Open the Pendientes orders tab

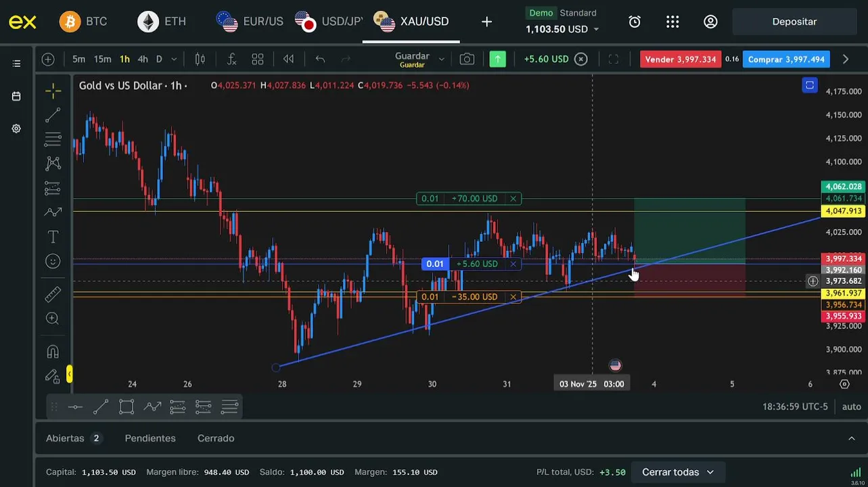point(150,438)
